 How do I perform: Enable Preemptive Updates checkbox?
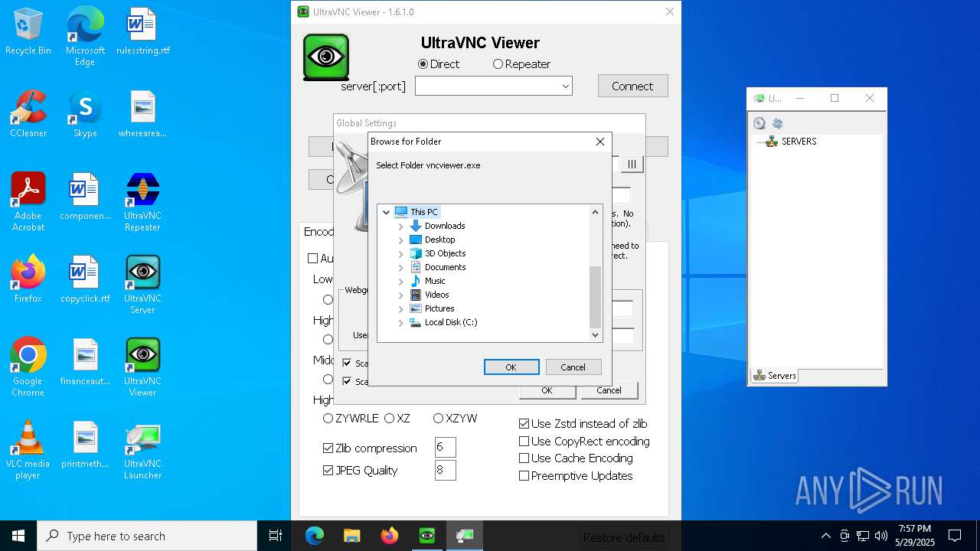[524, 475]
